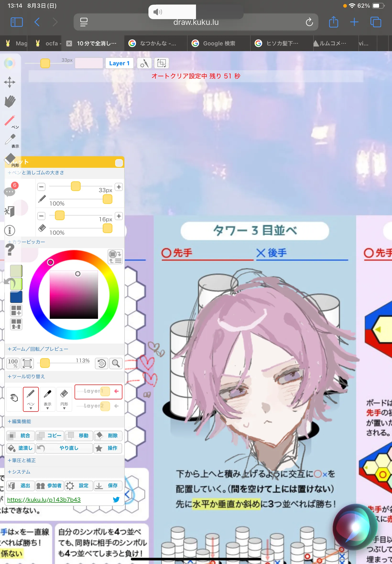The image size is (392, 564).
Task: Collapse the ペンと消しゴムの大きさ section
Action: (x=36, y=173)
